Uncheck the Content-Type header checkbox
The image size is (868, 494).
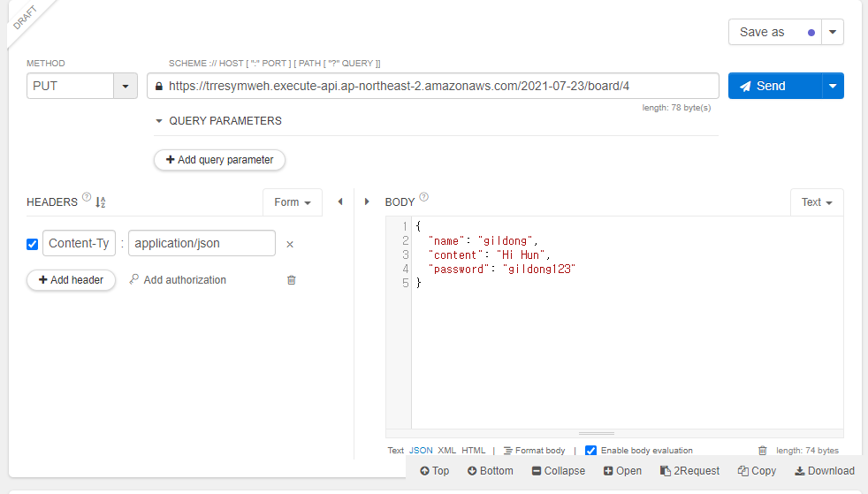(x=33, y=244)
